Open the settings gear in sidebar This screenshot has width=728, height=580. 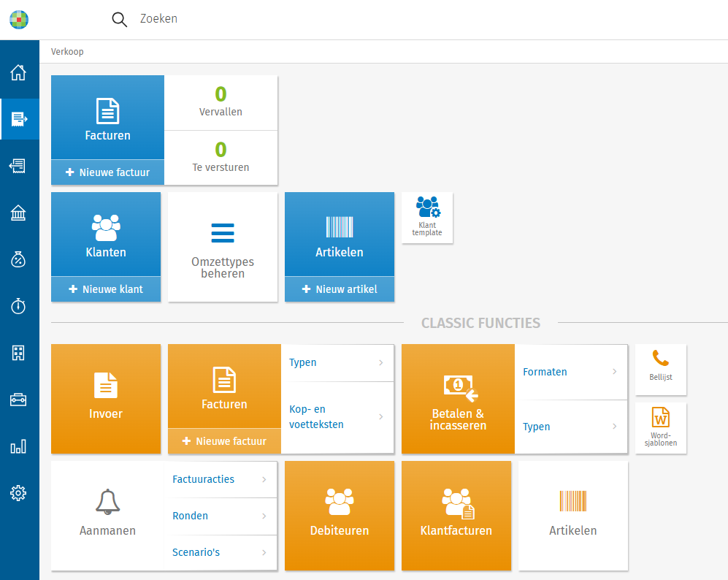click(x=18, y=493)
